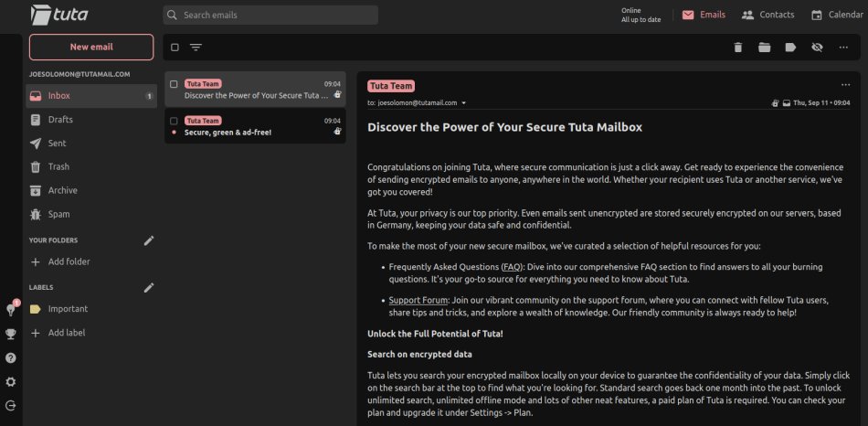
Task: Toggle the select all emails checkbox
Action: (175, 48)
